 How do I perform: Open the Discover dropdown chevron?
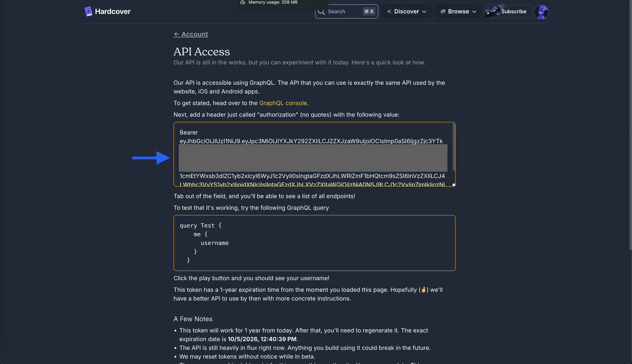point(424,11)
